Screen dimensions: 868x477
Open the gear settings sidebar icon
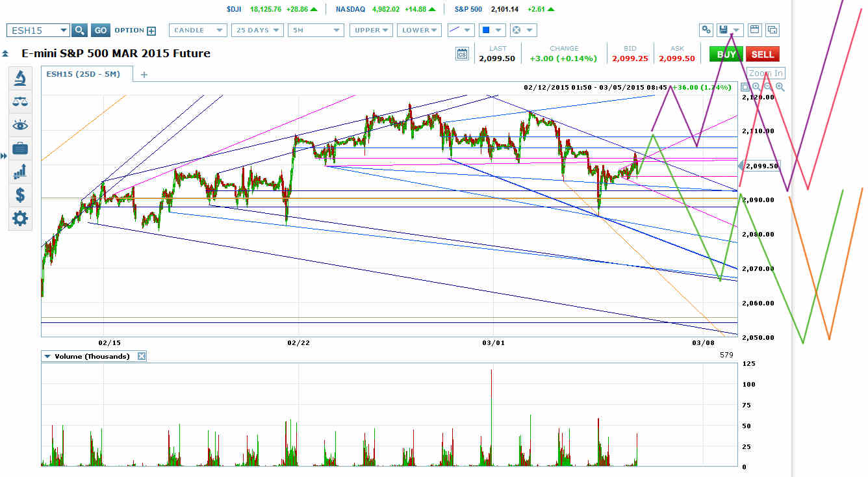tap(20, 218)
